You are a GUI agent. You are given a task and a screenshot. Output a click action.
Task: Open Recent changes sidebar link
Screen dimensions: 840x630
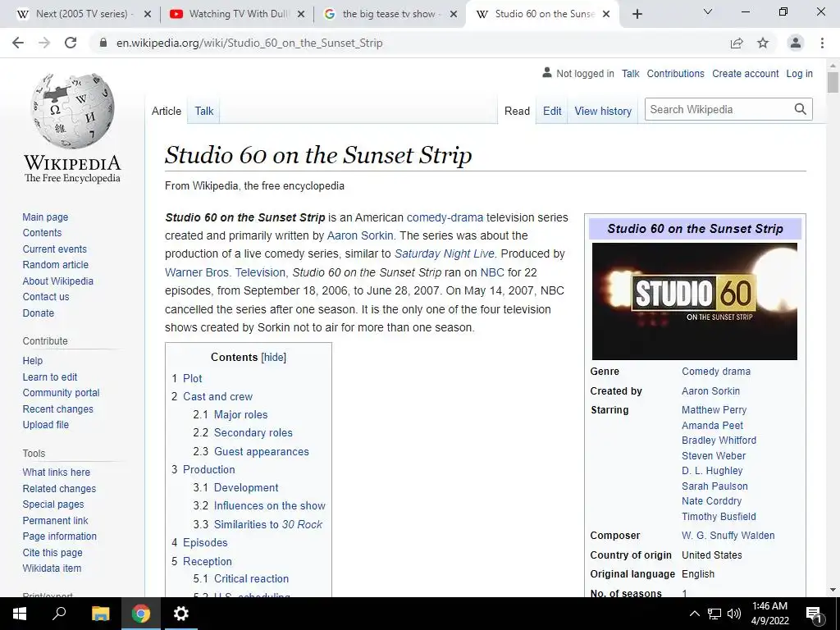pyautogui.click(x=58, y=409)
